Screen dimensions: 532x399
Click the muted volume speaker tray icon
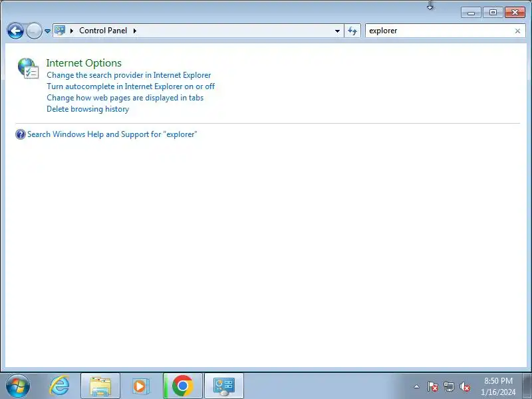[465, 386]
